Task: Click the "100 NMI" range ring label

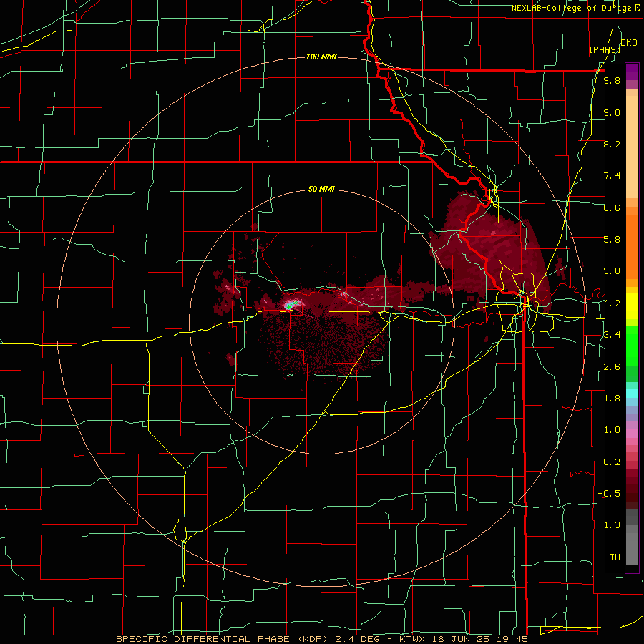Action: tap(321, 57)
